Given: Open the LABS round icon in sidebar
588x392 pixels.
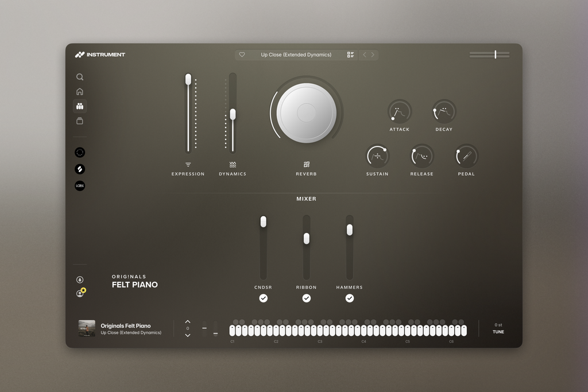Looking at the screenshot, I should tap(79, 185).
